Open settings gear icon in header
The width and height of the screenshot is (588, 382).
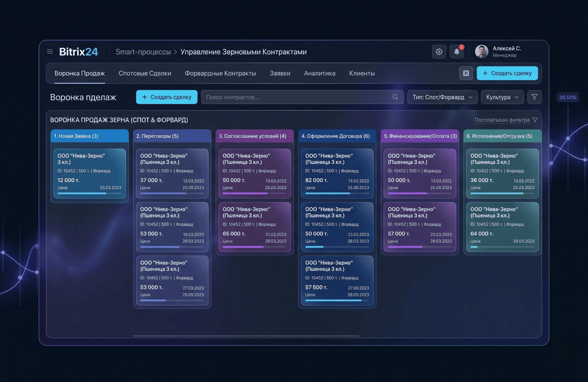[x=439, y=52]
